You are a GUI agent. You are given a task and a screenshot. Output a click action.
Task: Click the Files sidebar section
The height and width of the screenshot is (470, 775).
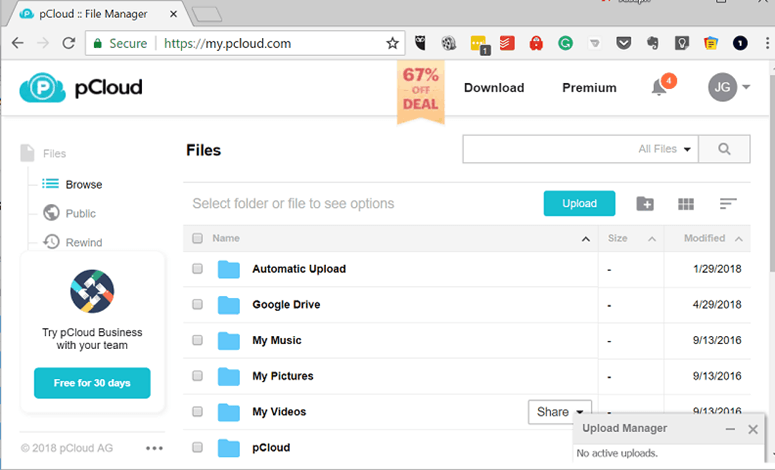(43, 154)
